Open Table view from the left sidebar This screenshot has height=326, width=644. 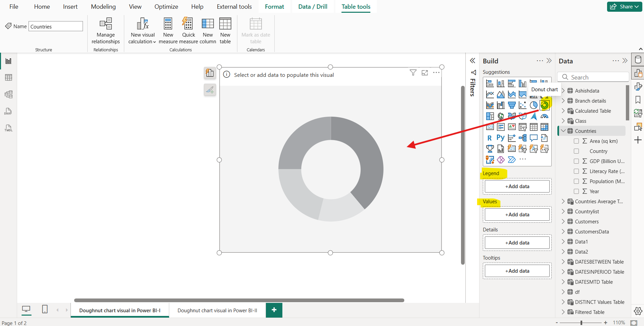[8, 77]
